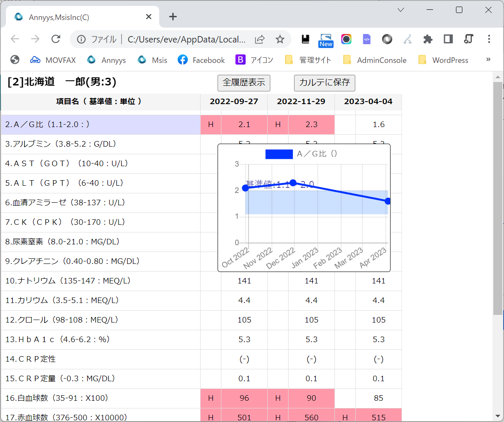Click A／G比 value 1.6

379,125
